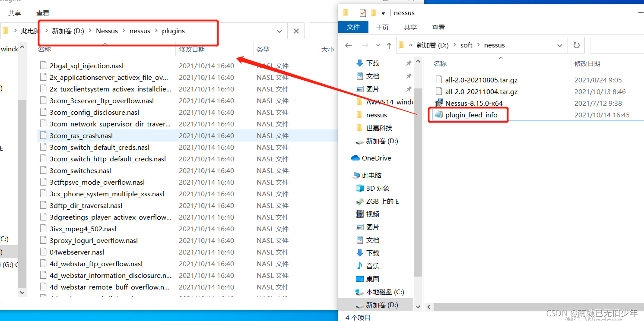Open the 共享 tab in nessus window
The width and height of the screenshot is (644, 321).
click(410, 27)
